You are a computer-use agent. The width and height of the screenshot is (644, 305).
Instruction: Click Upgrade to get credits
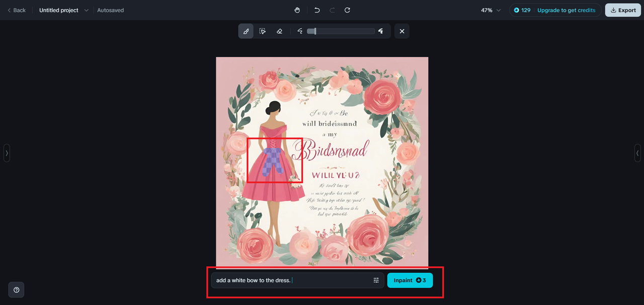point(566,10)
